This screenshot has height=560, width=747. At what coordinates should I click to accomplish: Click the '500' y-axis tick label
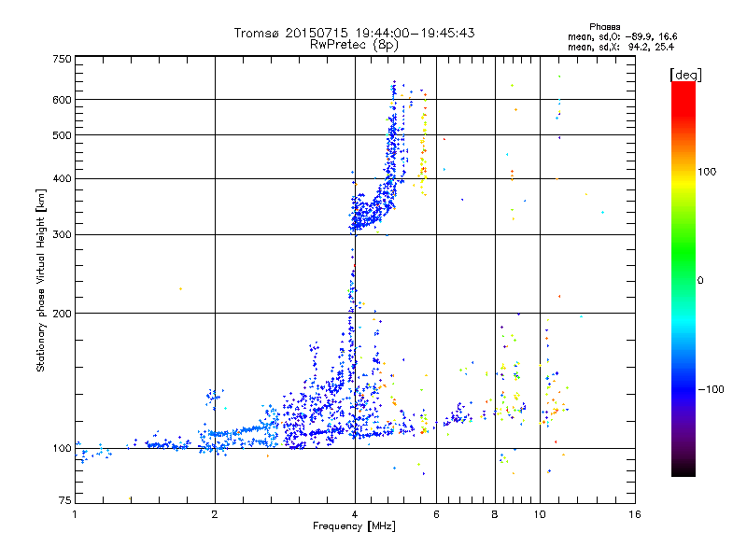[62, 135]
